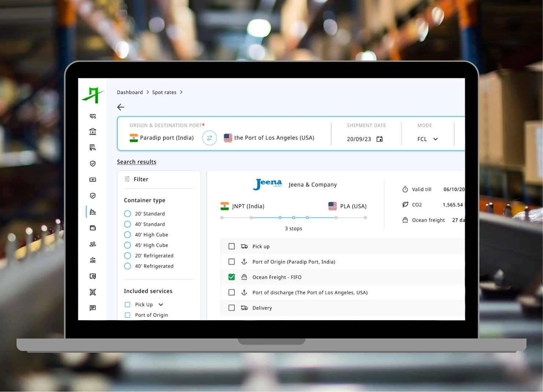Image resolution: width=543 pixels, height=392 pixels.
Task: Select 40' Standard container type
Action: (128, 224)
